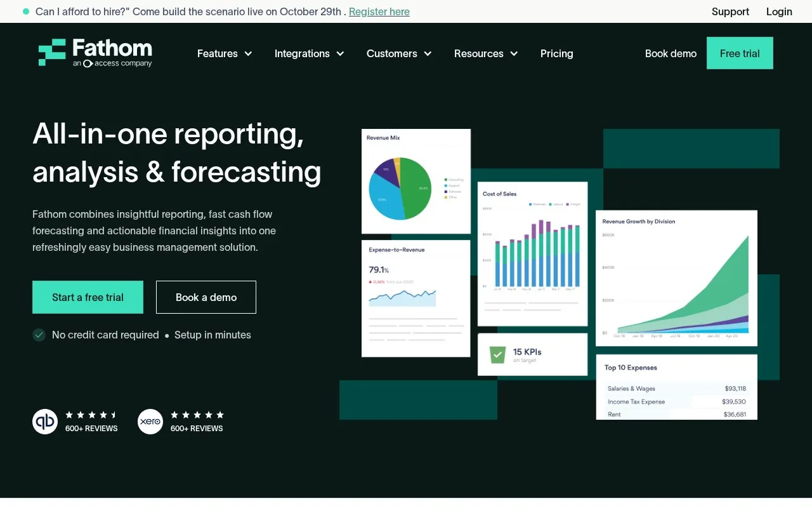Click the Support link

pyautogui.click(x=730, y=11)
